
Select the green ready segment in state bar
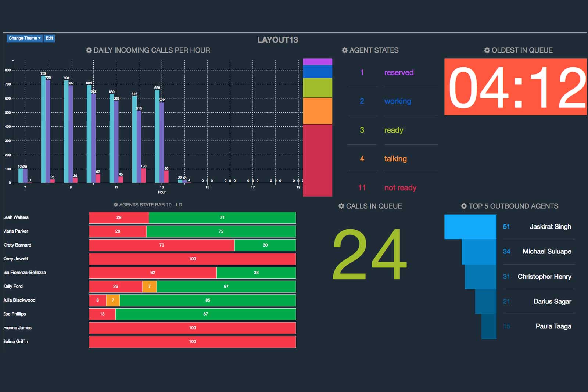click(x=318, y=88)
